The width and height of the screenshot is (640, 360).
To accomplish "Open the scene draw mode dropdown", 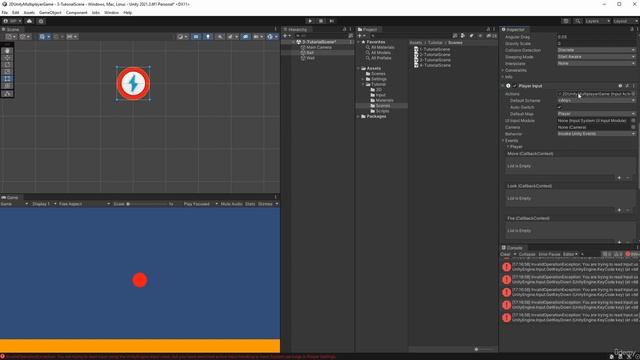I will (182, 37).
